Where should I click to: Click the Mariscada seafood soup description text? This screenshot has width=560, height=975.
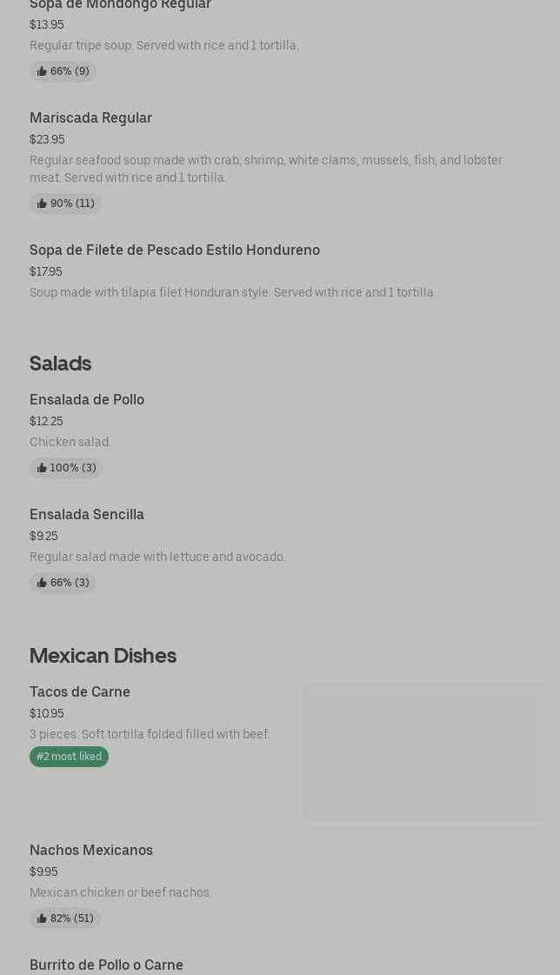(x=265, y=169)
